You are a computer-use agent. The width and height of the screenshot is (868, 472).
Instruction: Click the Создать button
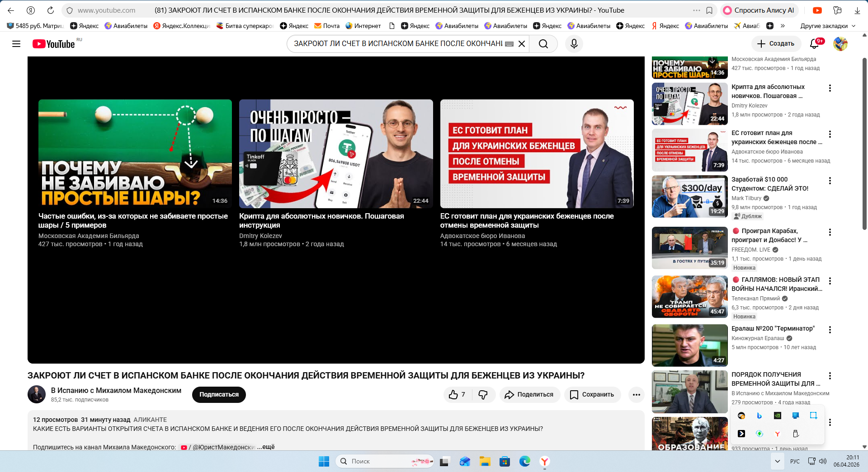tap(776, 44)
